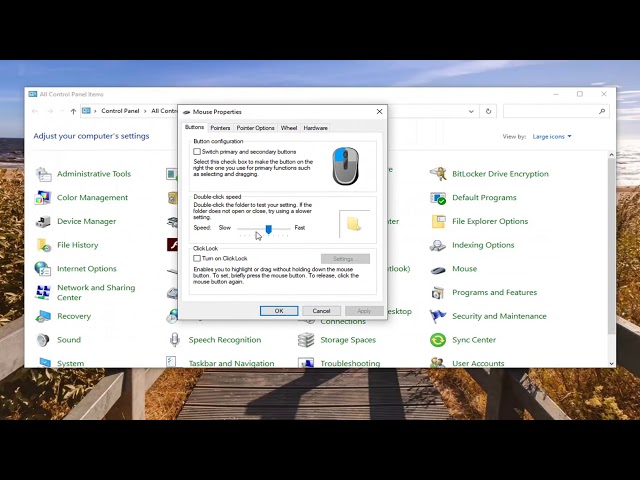Click the Sync Center label

[474, 340]
